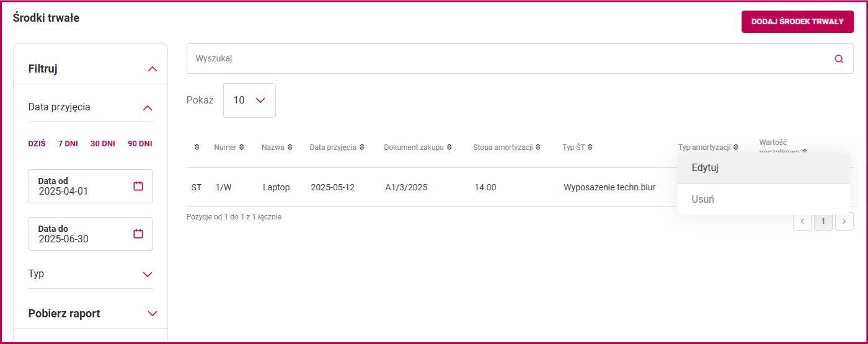Image resolution: width=868 pixels, height=344 pixels.
Task: Apply the 30 DNI date filter
Action: pos(103,143)
